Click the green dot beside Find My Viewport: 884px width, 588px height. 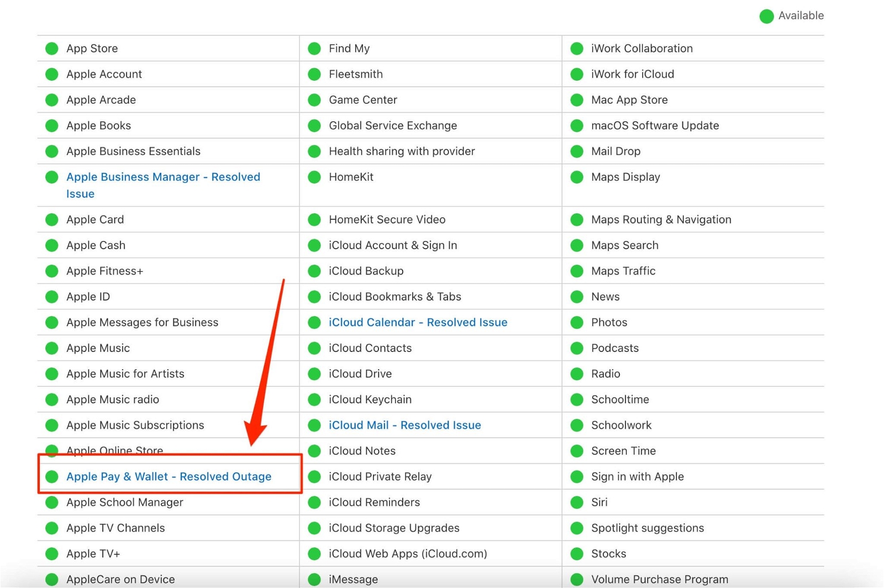[314, 49]
